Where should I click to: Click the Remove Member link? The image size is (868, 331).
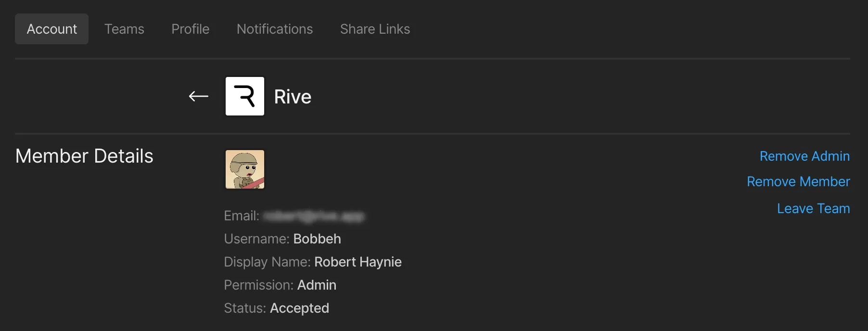point(798,181)
